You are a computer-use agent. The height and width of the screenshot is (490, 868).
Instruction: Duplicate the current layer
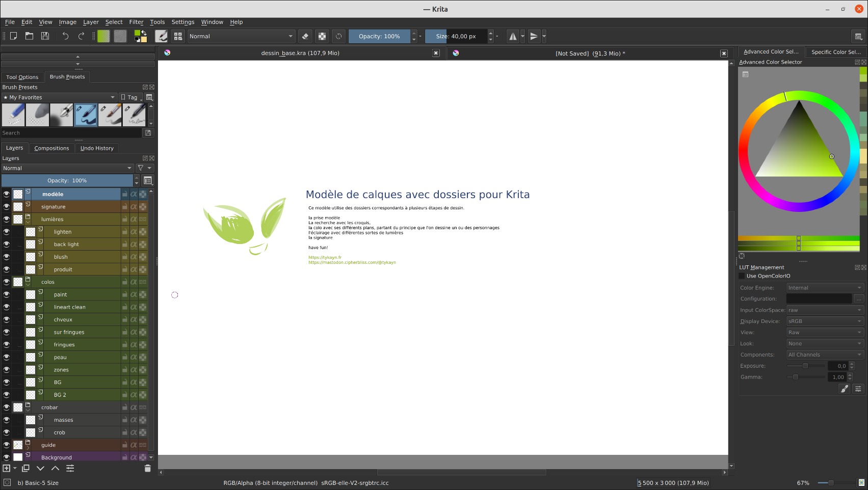[x=25, y=468]
